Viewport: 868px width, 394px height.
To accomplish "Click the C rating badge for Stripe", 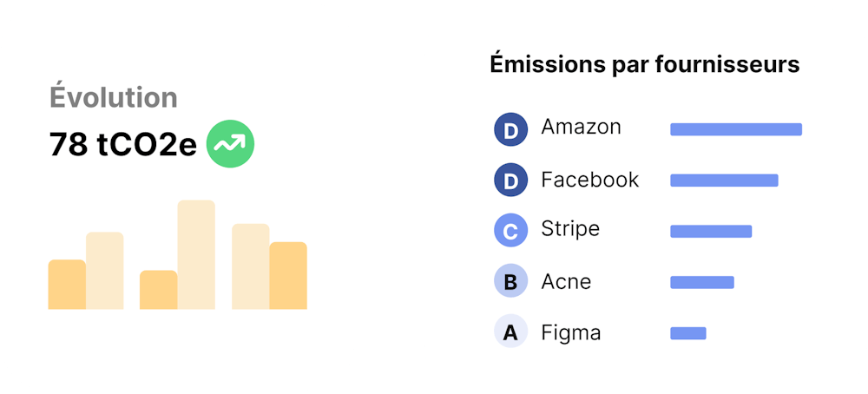I will [511, 230].
